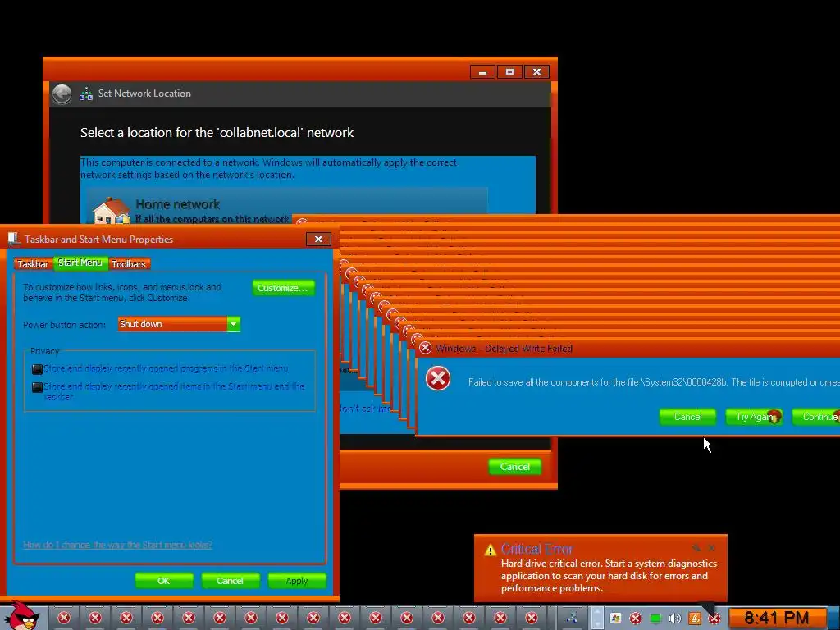The width and height of the screenshot is (840, 630).
Task: Click the 'Select a location for collabnet.local network' heading
Action: tap(217, 132)
